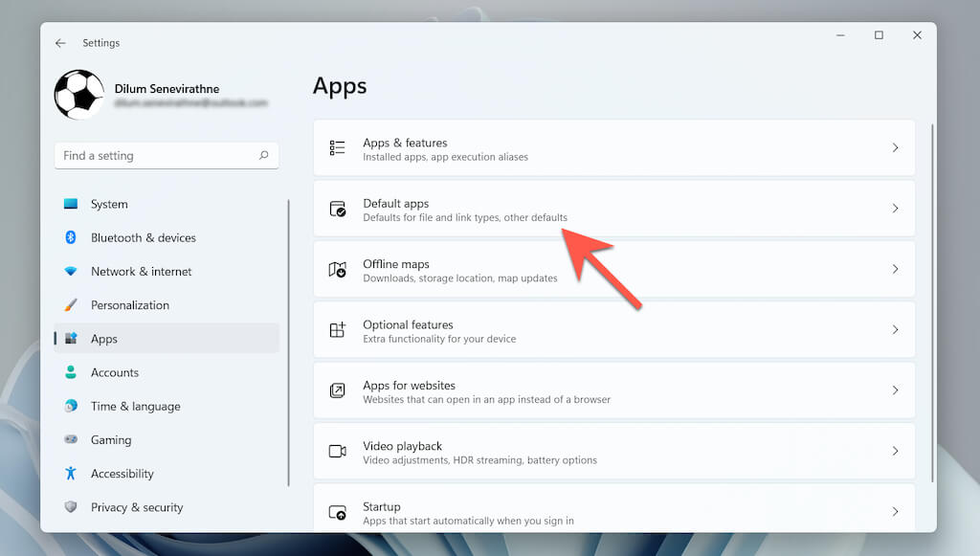
Task: Expand Startup chevron
Action: pos(895,512)
